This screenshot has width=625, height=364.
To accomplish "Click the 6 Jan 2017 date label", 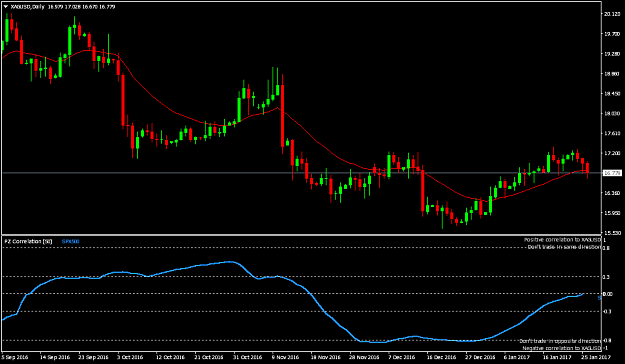I will click(516, 357).
